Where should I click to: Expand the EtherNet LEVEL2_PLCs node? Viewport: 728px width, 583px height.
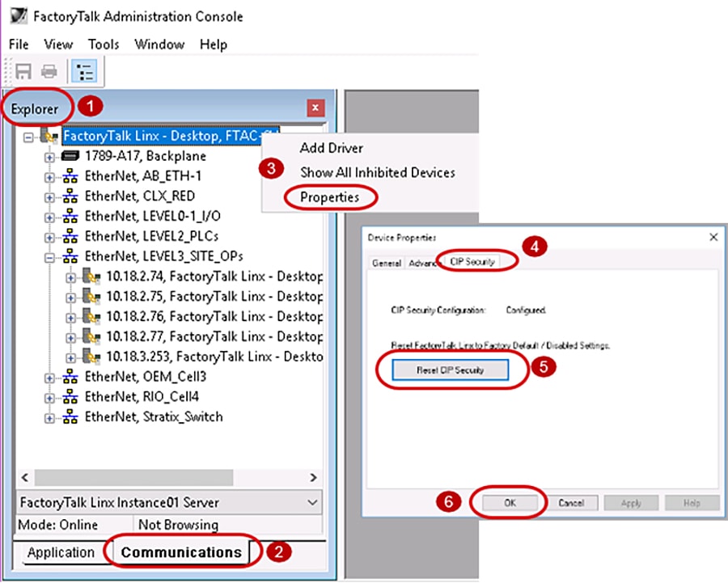49,238
